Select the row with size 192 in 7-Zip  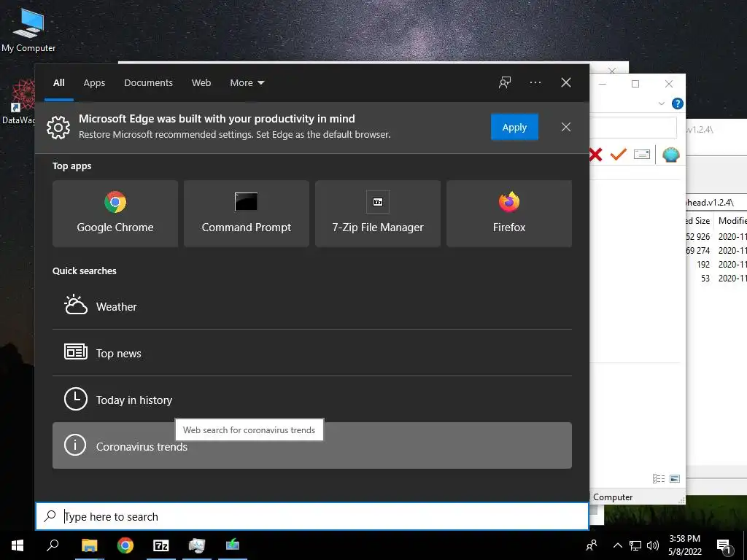[x=716, y=264]
